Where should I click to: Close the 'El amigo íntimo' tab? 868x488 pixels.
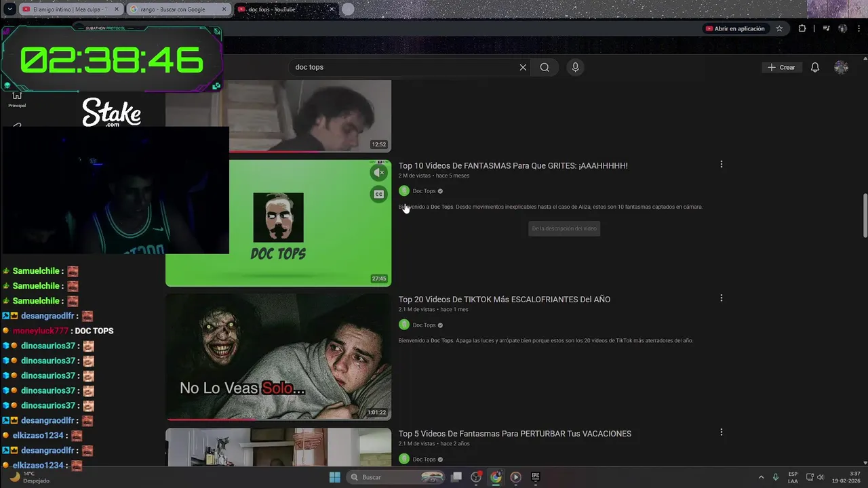click(117, 9)
